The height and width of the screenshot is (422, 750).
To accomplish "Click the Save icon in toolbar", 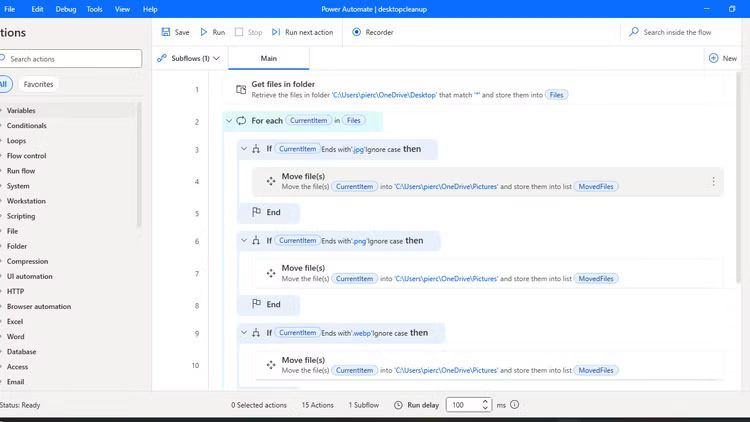I will point(166,32).
